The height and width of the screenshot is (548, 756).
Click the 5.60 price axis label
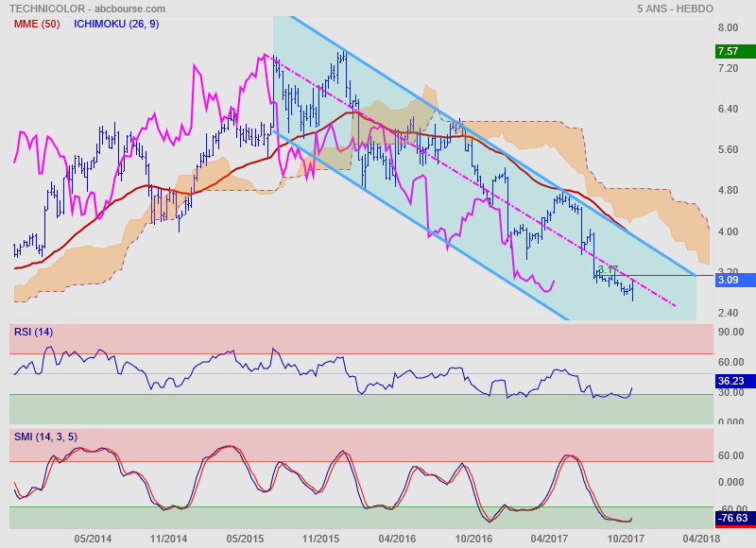coord(728,149)
